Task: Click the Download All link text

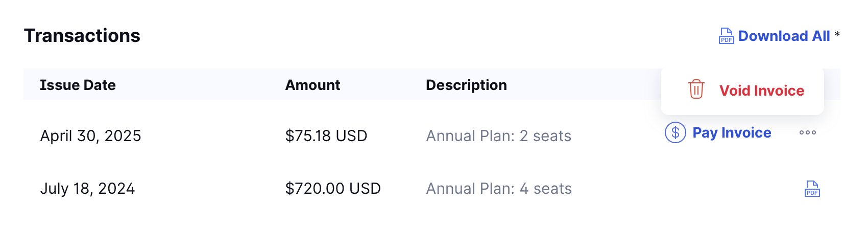Action: pyautogui.click(x=784, y=36)
